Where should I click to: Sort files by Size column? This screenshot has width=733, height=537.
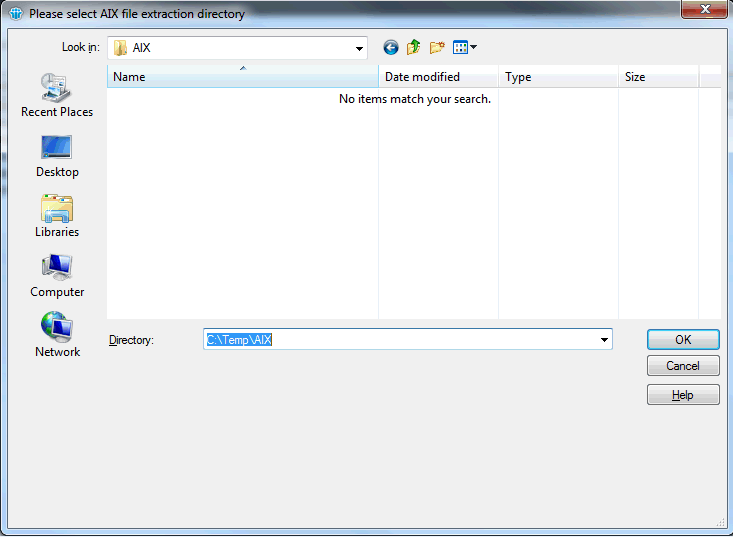(x=657, y=77)
